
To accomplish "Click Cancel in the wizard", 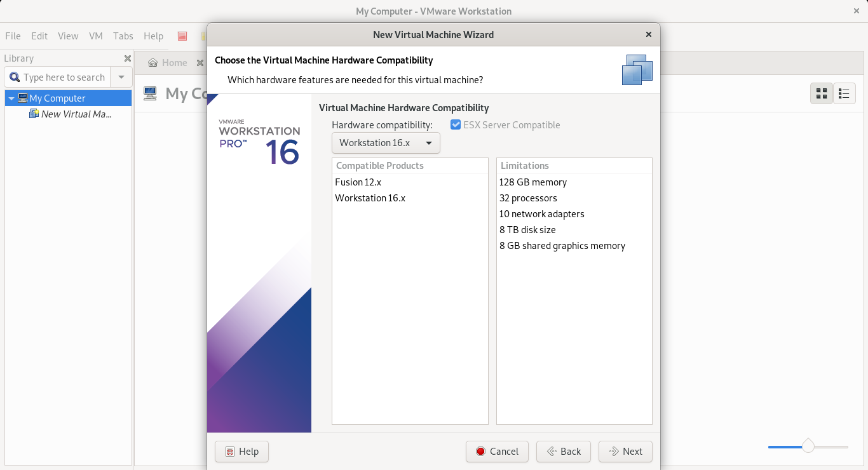I will (x=498, y=452).
